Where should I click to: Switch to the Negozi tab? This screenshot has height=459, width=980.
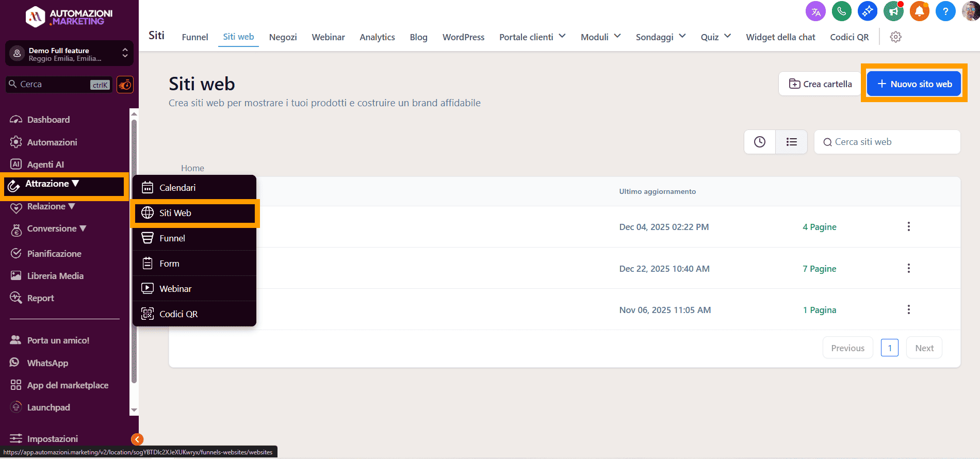283,37
